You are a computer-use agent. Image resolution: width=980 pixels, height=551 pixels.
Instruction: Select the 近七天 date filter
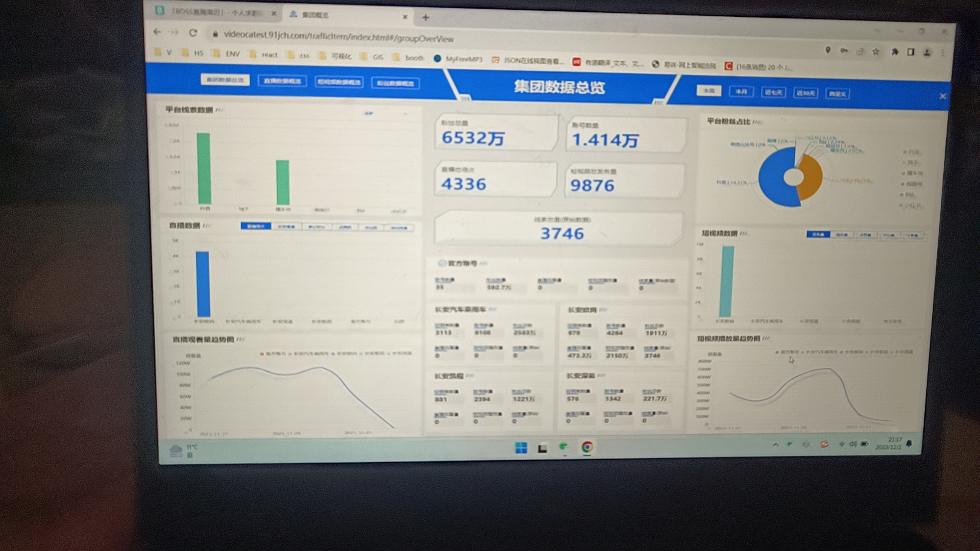[x=773, y=92]
